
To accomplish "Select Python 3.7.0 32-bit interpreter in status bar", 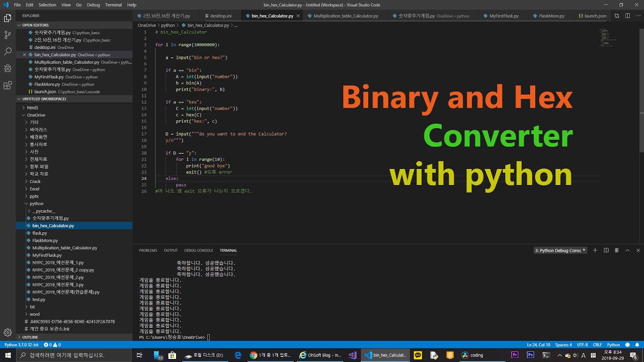I will tap(22, 345).
